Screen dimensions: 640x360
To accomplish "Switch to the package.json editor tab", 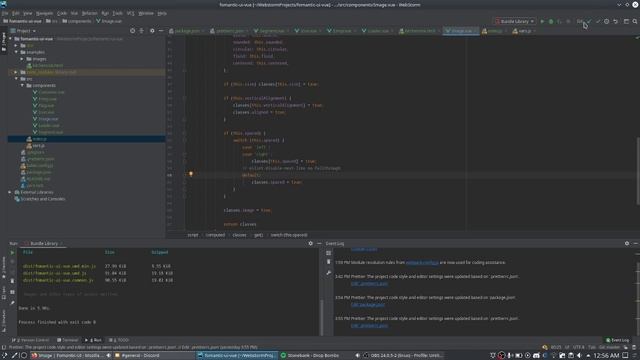I will (187, 31).
